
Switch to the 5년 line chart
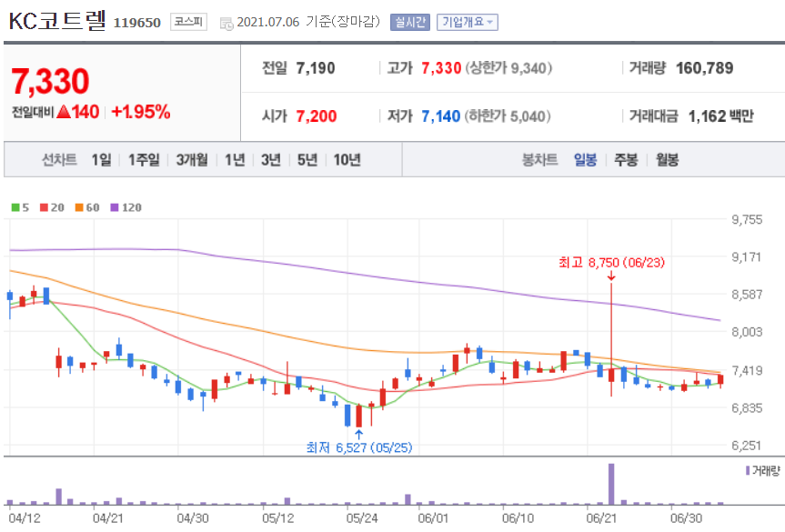point(307,160)
